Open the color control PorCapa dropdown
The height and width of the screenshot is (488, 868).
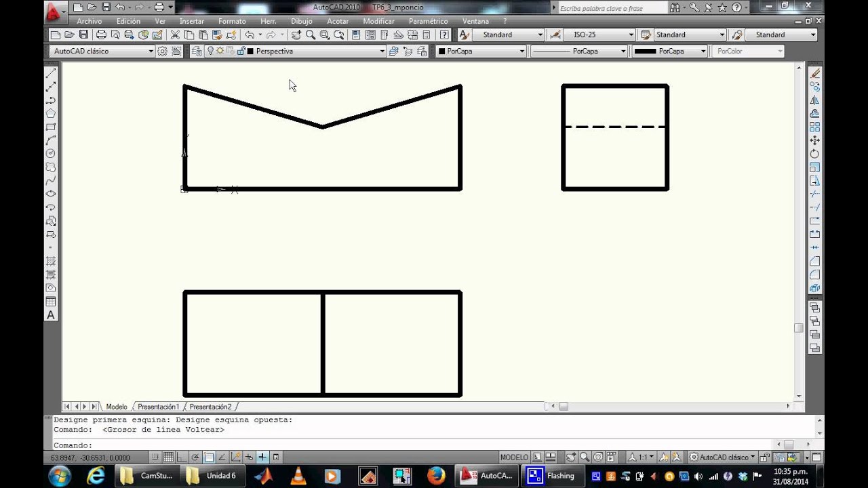481,51
